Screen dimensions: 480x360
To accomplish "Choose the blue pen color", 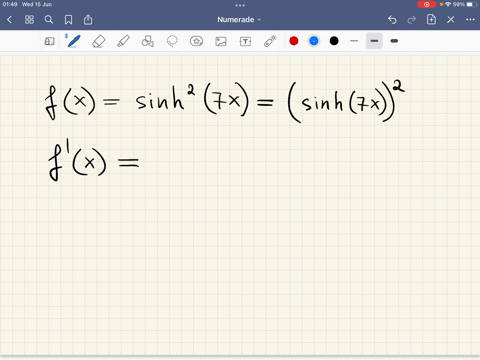I will tap(314, 41).
